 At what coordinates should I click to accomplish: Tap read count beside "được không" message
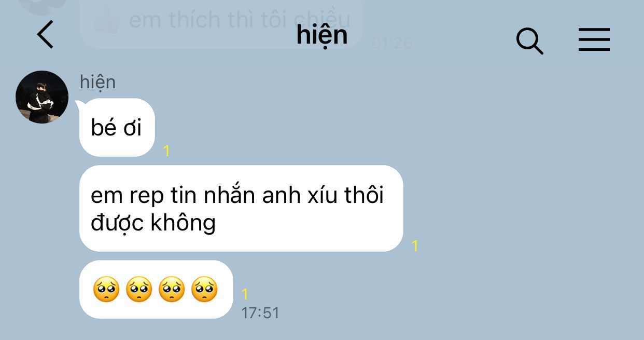point(414,246)
